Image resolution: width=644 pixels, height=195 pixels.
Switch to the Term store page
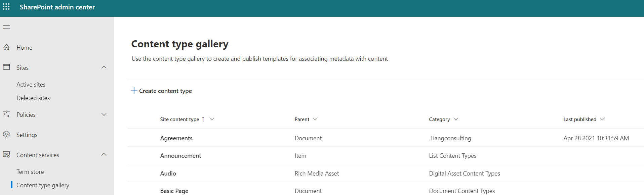(30, 172)
